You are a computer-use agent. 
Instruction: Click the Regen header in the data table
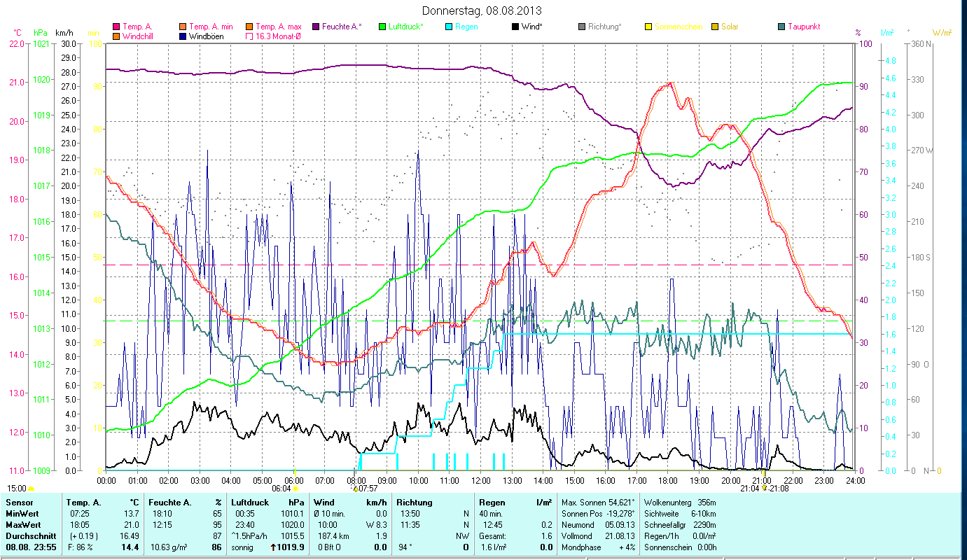[492, 502]
